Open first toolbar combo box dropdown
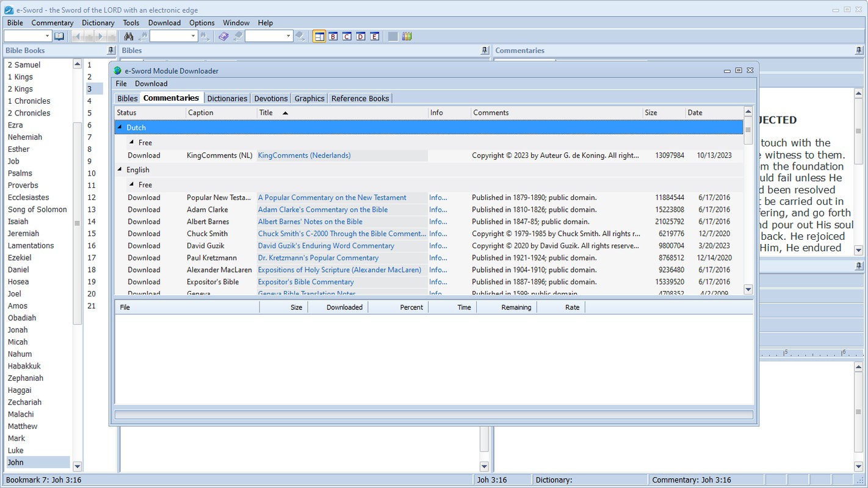The image size is (868, 488). pos(47,37)
